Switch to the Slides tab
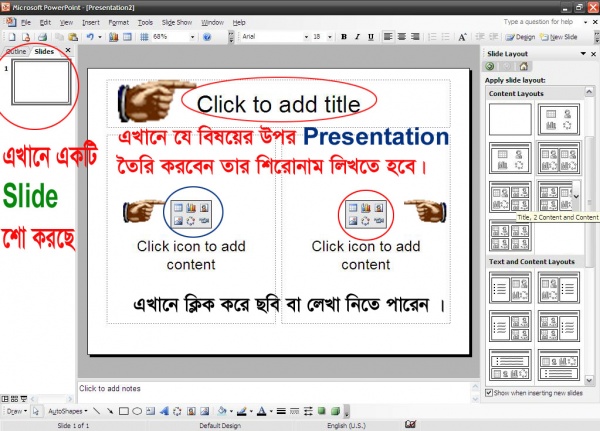 pos(44,51)
